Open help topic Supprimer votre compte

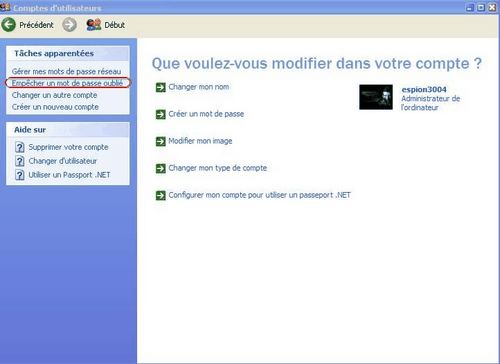(x=68, y=147)
